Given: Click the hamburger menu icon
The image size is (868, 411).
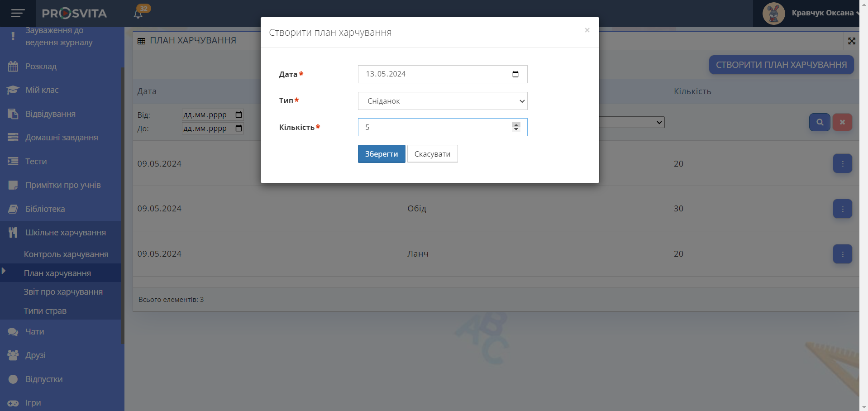Looking at the screenshot, I should pyautogui.click(x=18, y=13).
